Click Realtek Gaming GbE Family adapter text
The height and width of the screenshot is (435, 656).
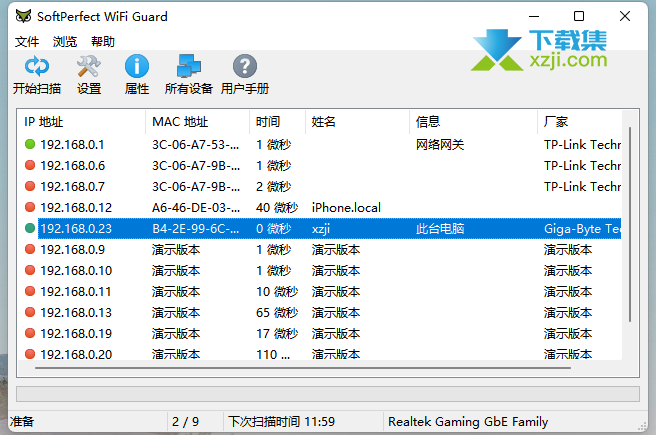tap(468, 422)
